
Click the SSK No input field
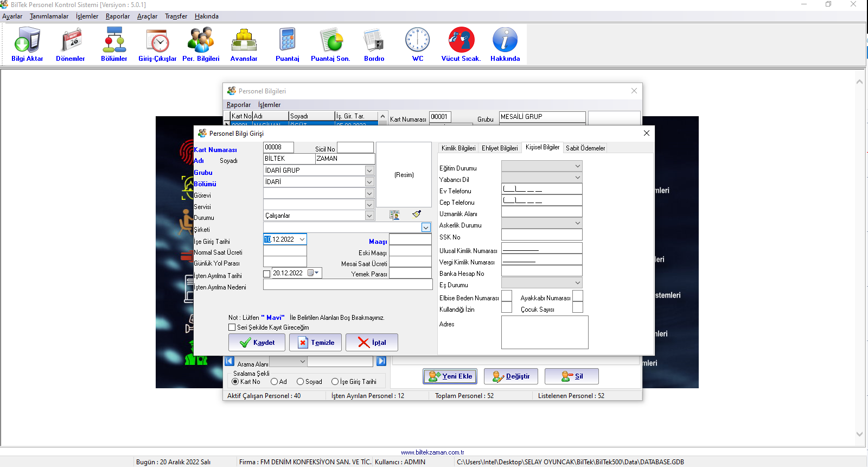[x=541, y=235]
